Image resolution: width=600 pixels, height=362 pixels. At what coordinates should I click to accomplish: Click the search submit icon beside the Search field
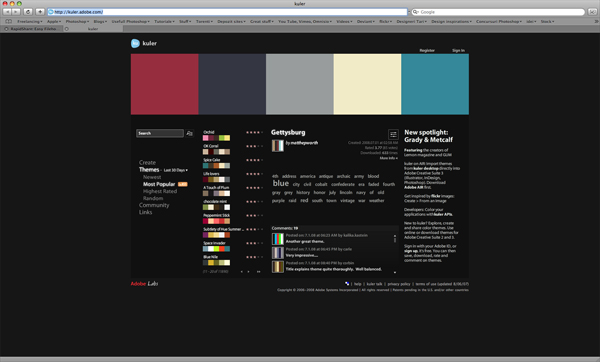coord(189,133)
